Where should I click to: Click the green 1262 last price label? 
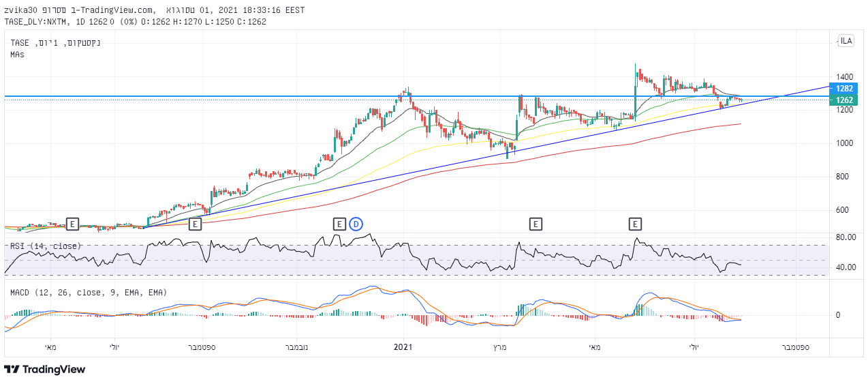click(x=845, y=100)
